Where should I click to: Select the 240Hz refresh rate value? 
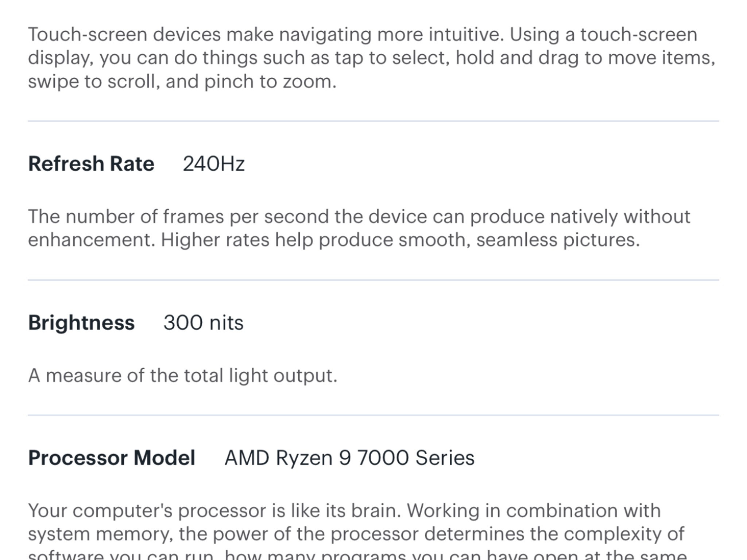pos(214,164)
